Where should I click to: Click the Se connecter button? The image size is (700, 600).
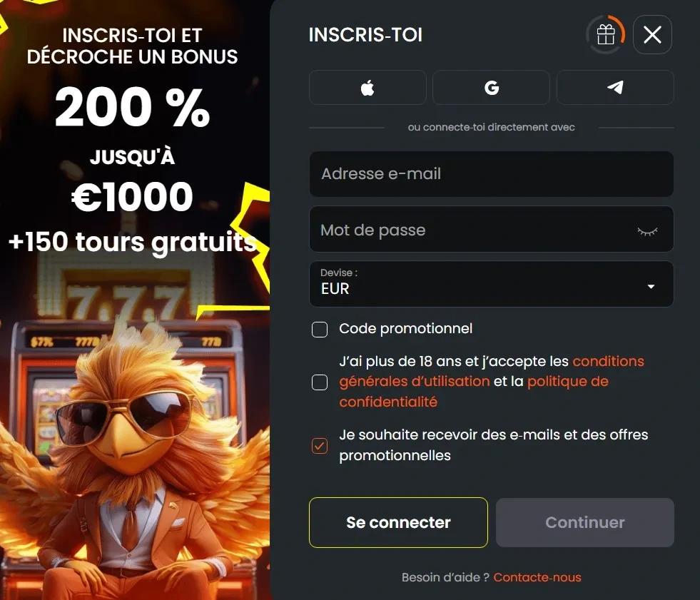pyautogui.click(x=398, y=522)
